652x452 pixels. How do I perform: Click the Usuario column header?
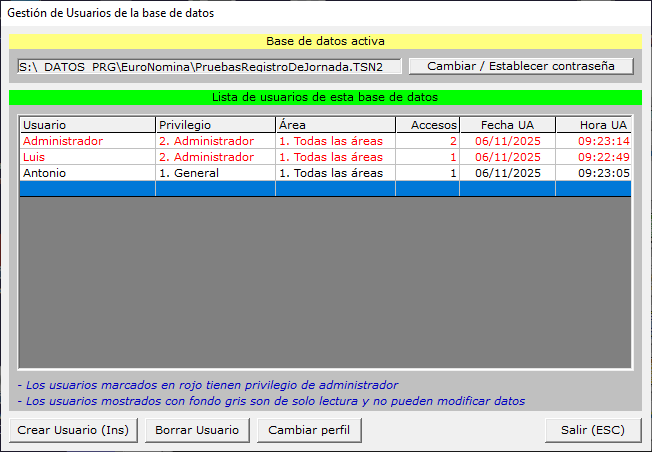(86, 125)
